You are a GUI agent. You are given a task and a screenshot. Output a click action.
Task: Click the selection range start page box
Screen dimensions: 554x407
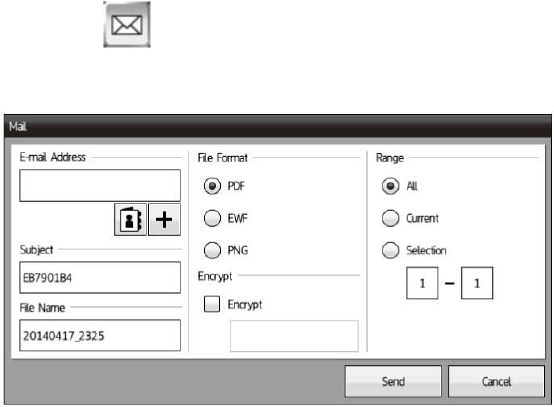pos(422,283)
